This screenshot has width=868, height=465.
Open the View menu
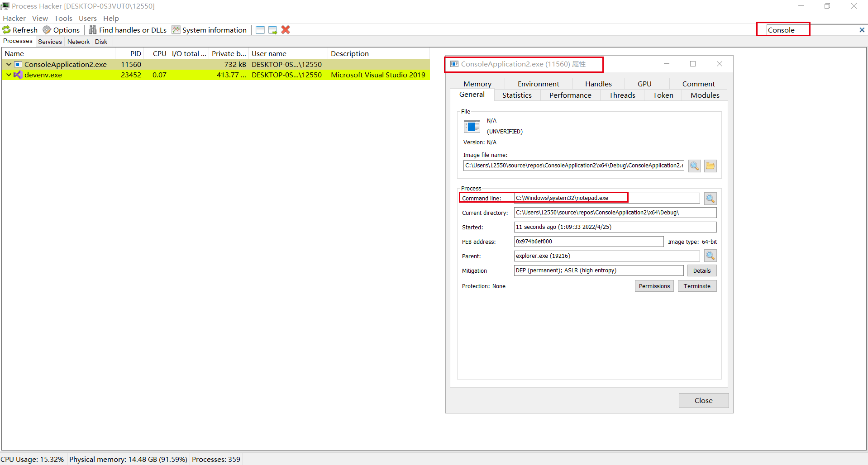point(40,18)
